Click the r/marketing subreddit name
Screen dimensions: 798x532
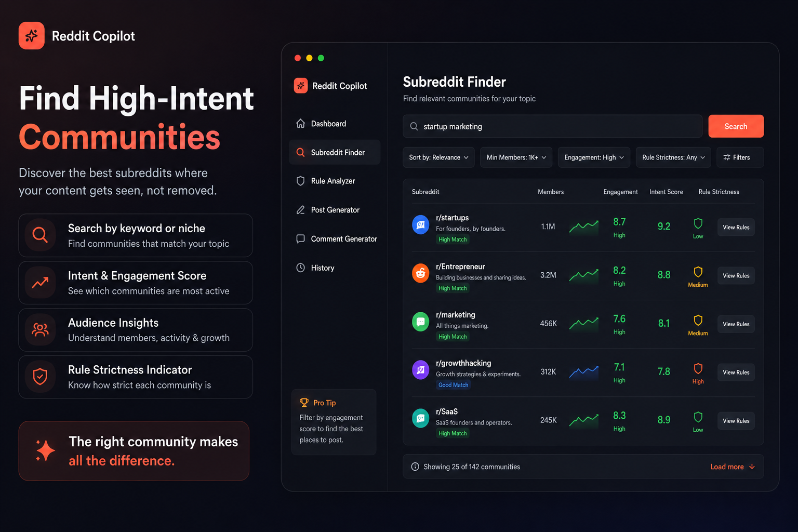[x=456, y=315]
